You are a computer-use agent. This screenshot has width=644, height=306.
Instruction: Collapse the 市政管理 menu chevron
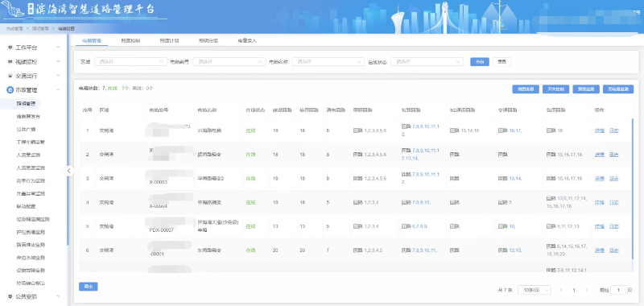click(x=58, y=90)
